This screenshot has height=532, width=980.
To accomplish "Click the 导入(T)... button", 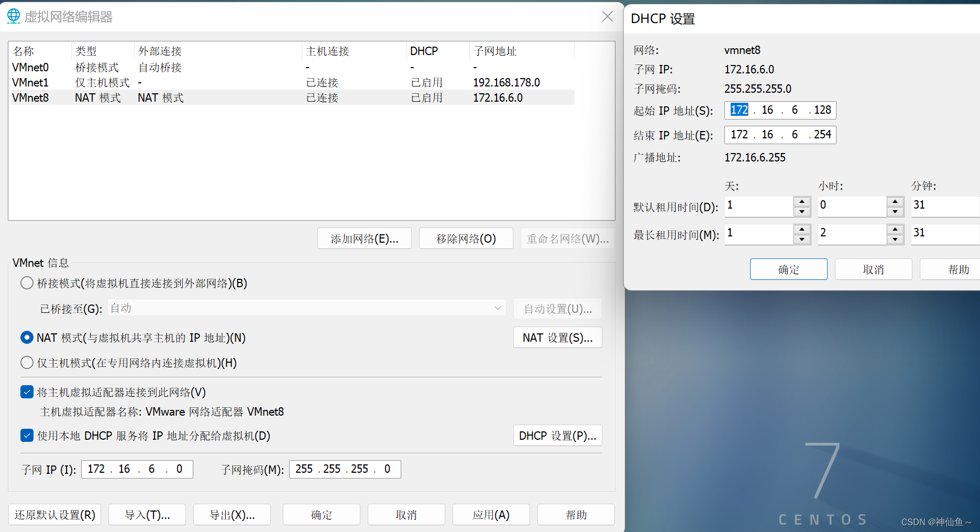I will (147, 515).
